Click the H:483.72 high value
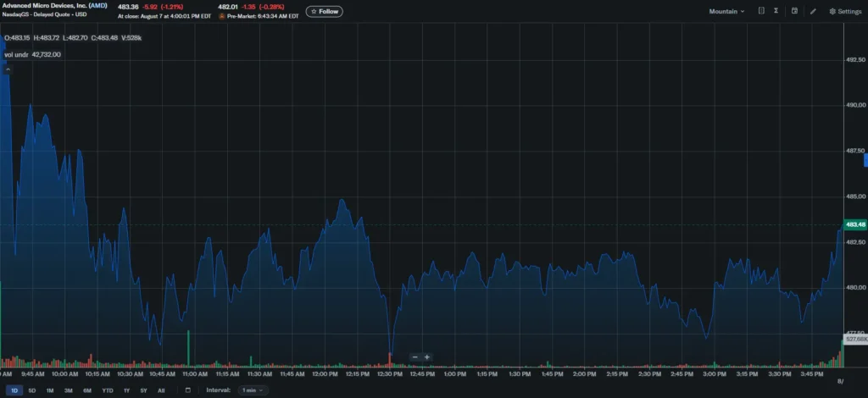Screen dimensions: 868x398 [46, 38]
